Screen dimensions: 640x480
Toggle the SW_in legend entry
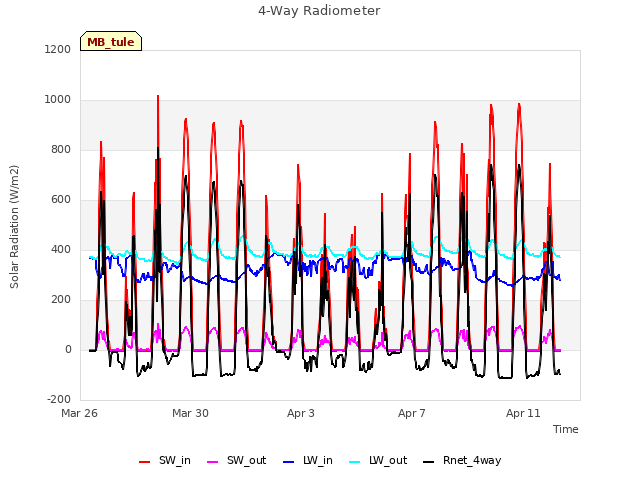[x=165, y=461]
